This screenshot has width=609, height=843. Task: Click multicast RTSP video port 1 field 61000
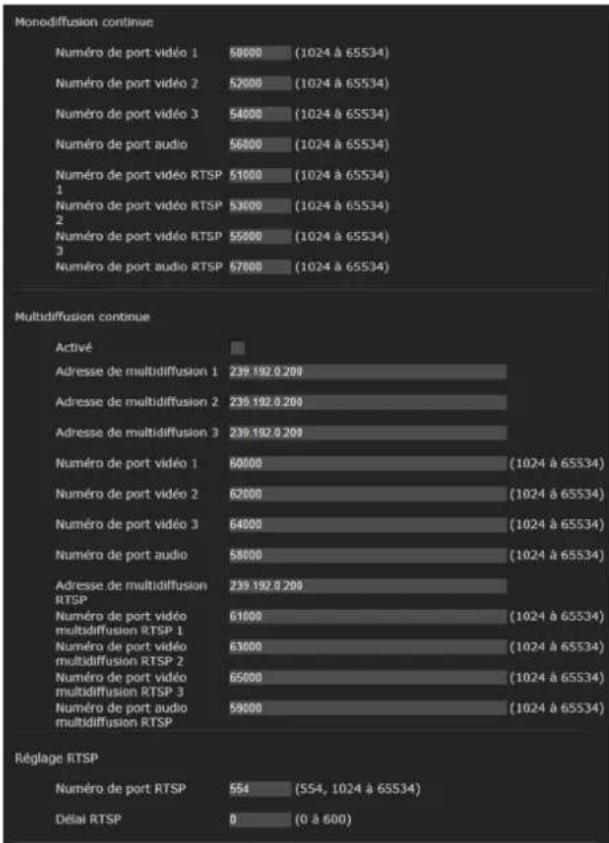[368, 617]
